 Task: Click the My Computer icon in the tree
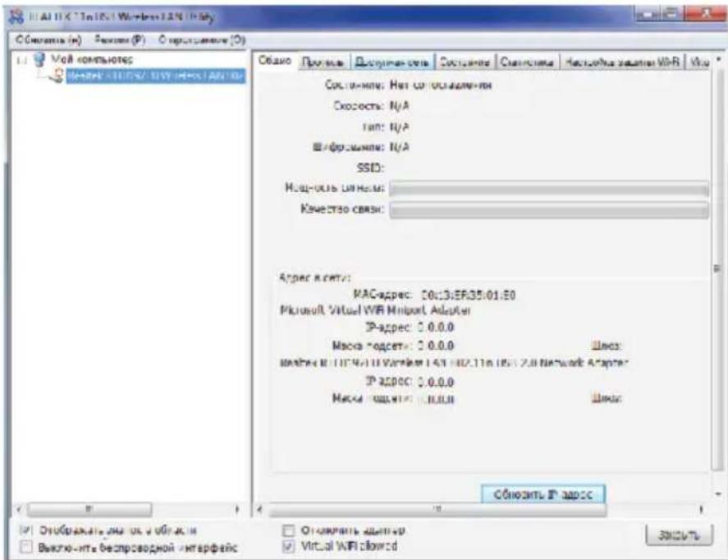click(x=40, y=59)
